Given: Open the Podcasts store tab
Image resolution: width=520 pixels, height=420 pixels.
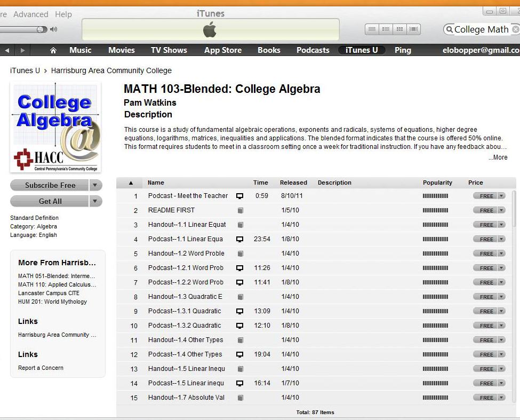Looking at the screenshot, I should (x=313, y=50).
